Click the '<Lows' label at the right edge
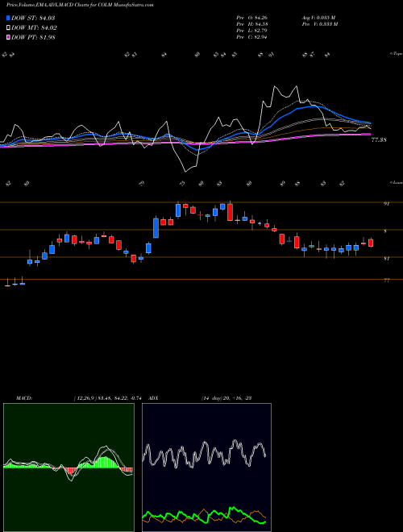Screen dimensions: 403x532 click(396, 182)
